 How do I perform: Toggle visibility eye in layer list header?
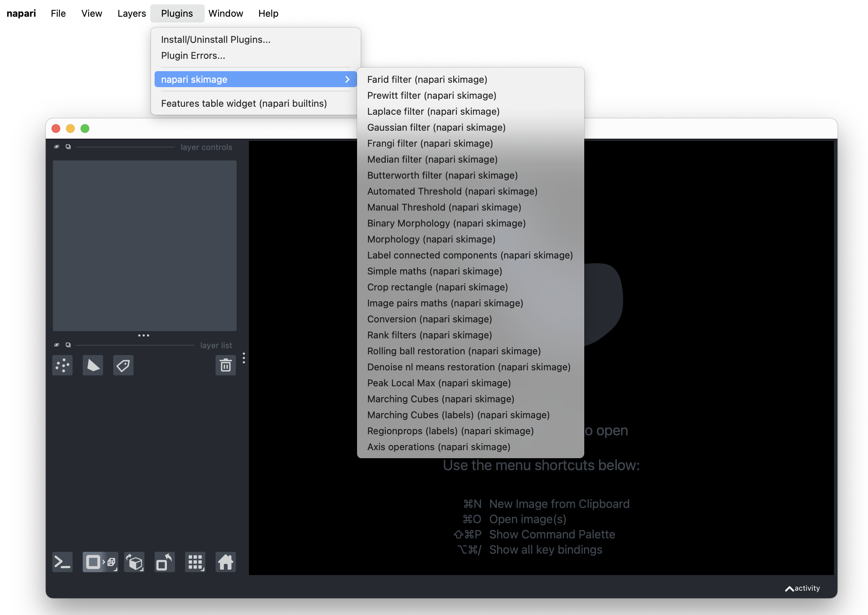pos(56,345)
